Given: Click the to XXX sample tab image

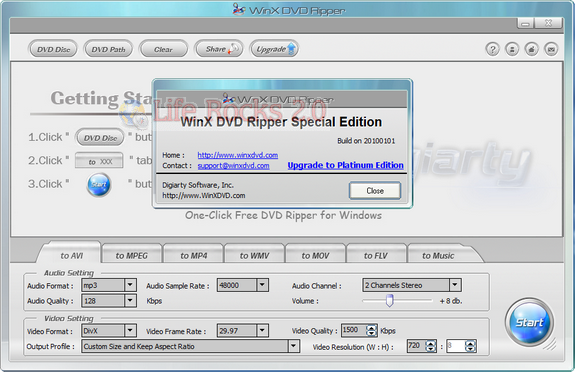Looking at the screenshot, I should pyautogui.click(x=99, y=161).
